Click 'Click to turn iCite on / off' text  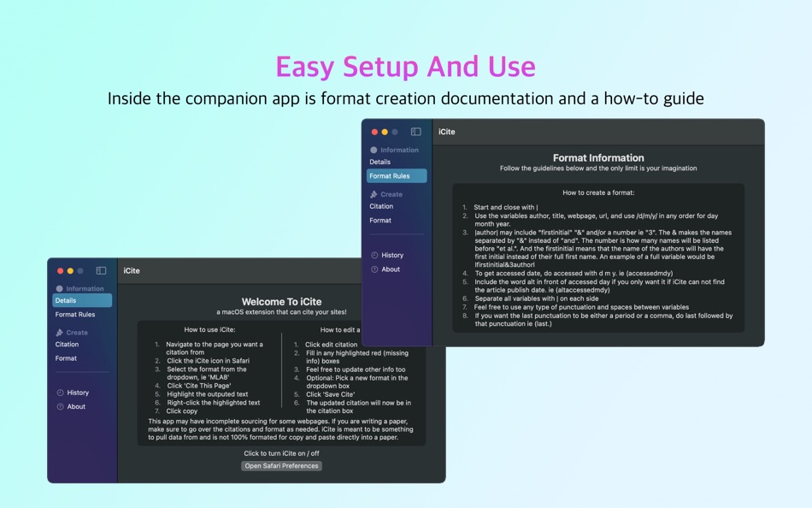click(x=281, y=453)
